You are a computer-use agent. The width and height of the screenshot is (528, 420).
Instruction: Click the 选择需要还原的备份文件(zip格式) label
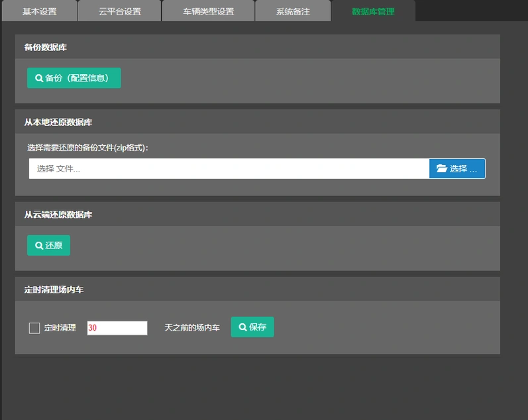[x=87, y=148]
